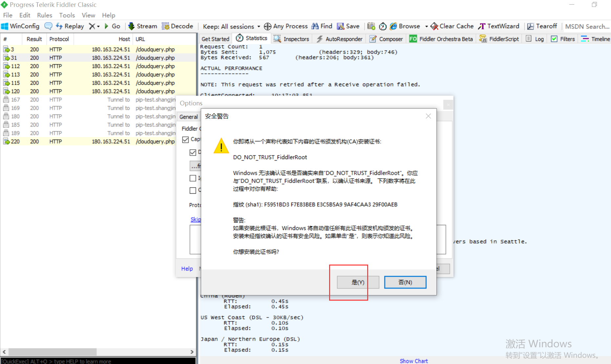611x364 pixels.
Task: Click the Tearoff toolbar button
Action: [542, 26]
